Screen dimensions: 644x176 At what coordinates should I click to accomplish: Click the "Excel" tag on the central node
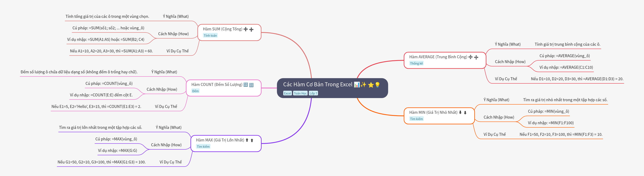(x=287, y=93)
